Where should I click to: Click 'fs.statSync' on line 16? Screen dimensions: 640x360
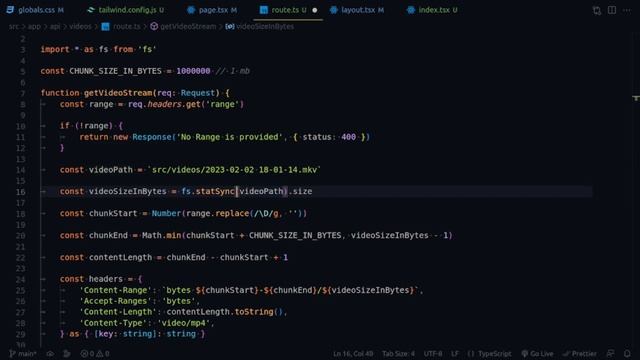tap(208, 191)
